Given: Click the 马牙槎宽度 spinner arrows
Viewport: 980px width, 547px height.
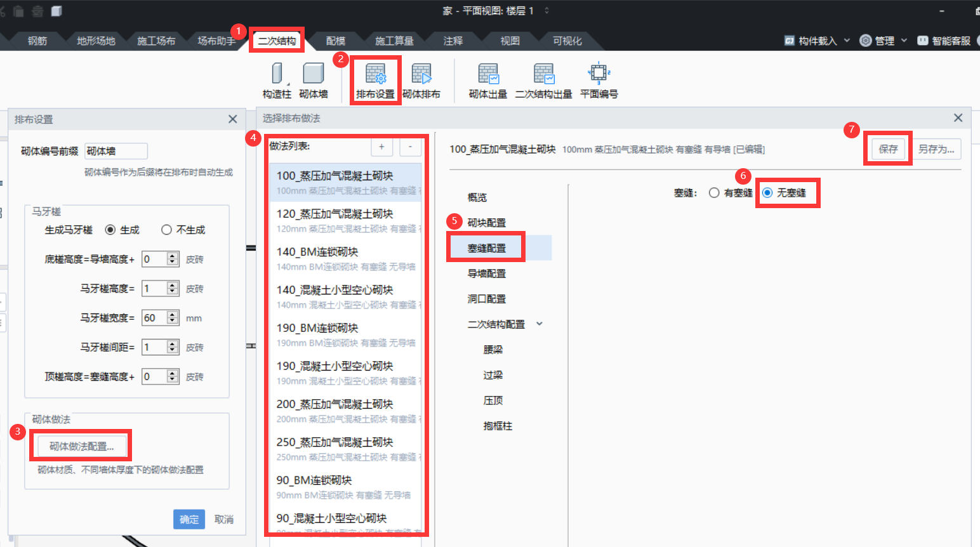Looking at the screenshot, I should pos(173,317).
